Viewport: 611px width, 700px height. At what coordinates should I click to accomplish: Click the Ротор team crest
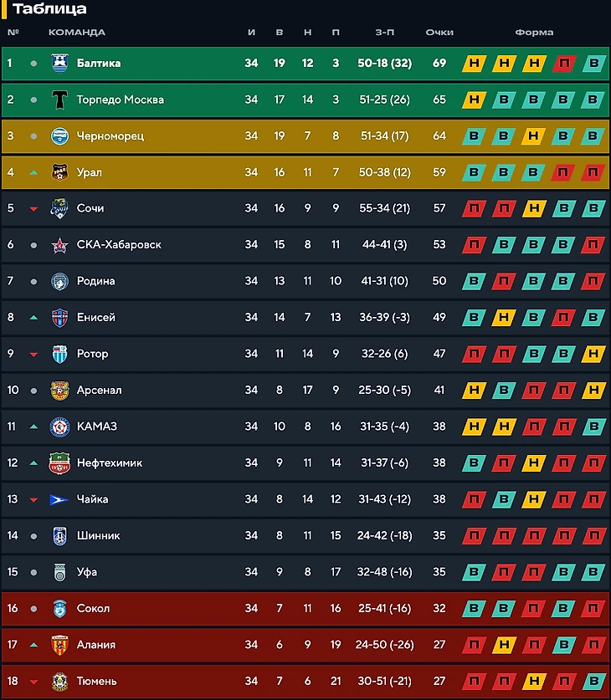59,354
